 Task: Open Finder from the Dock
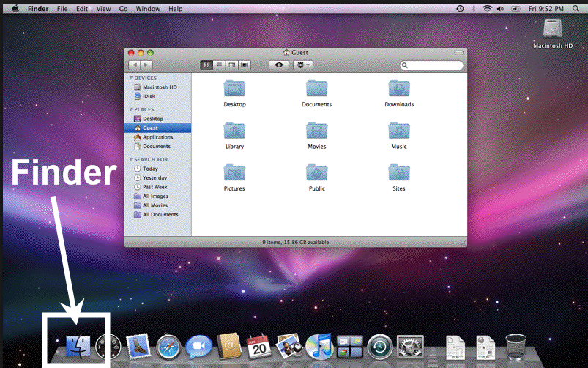pos(77,345)
